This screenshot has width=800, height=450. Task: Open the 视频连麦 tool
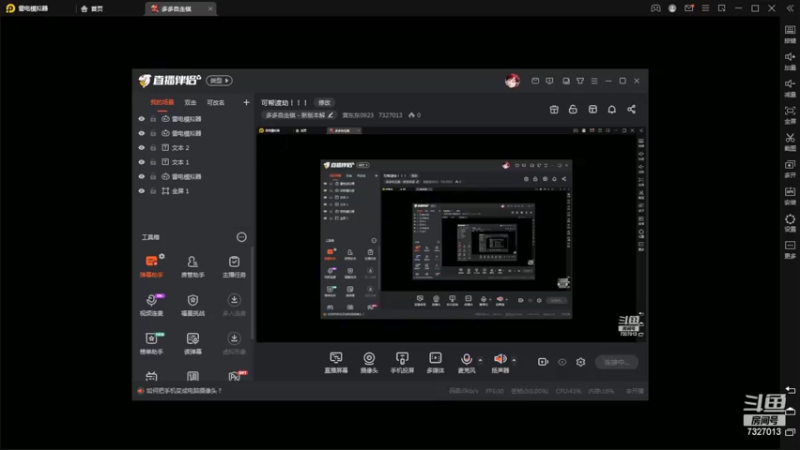click(152, 305)
